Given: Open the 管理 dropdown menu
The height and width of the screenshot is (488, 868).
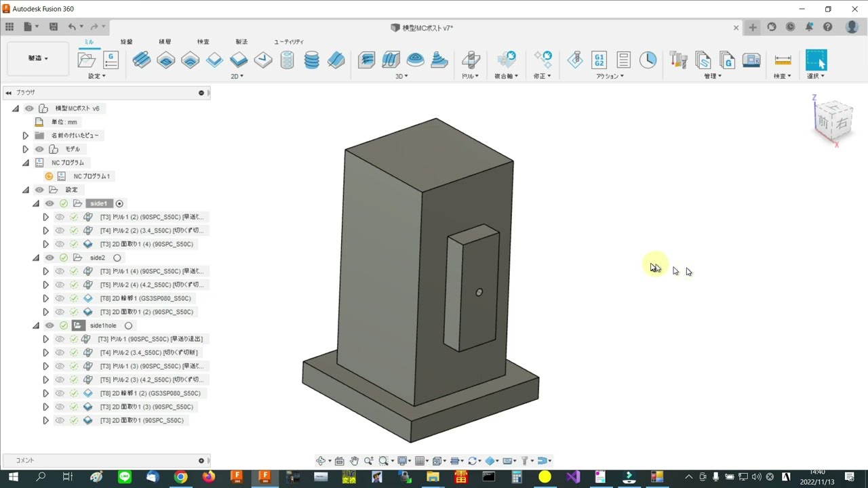Looking at the screenshot, I should [713, 77].
